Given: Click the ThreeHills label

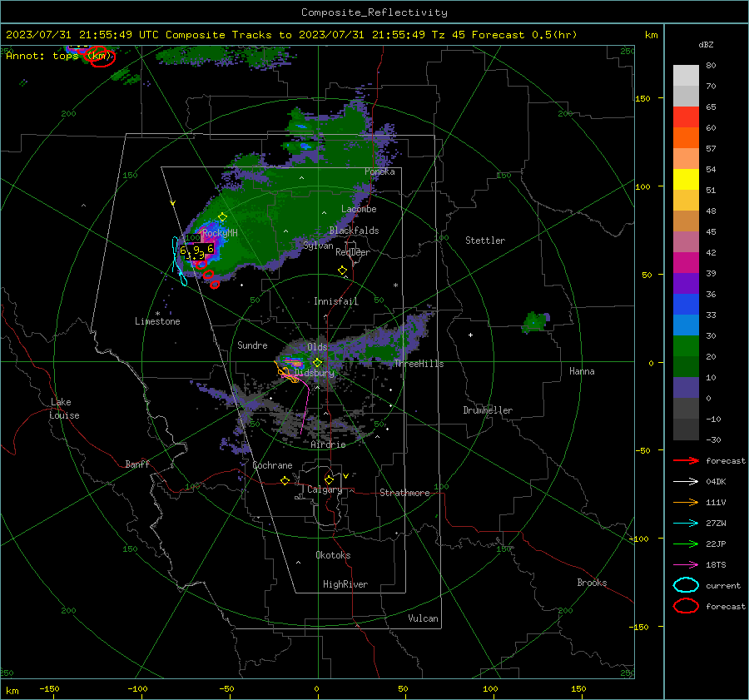Looking at the screenshot, I should pos(419,364).
